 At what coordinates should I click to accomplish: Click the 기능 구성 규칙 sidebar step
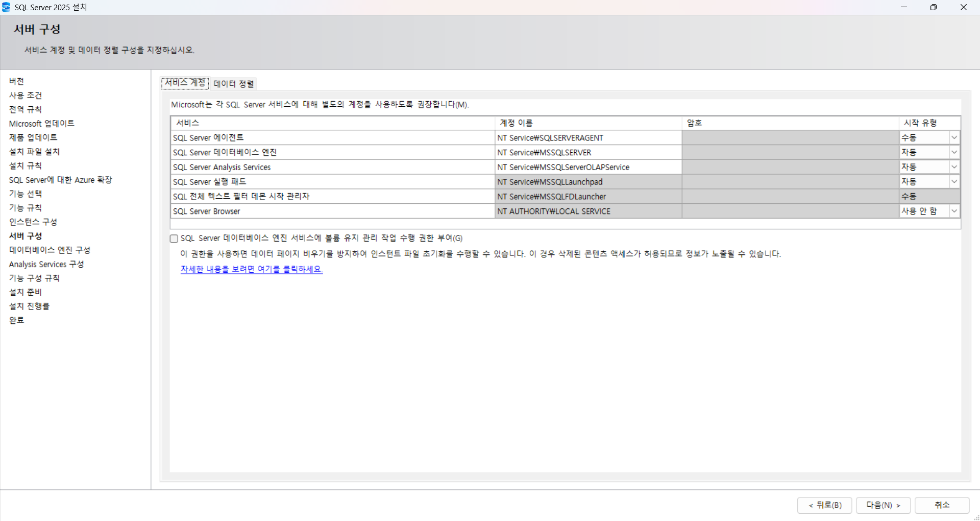pyautogui.click(x=34, y=278)
